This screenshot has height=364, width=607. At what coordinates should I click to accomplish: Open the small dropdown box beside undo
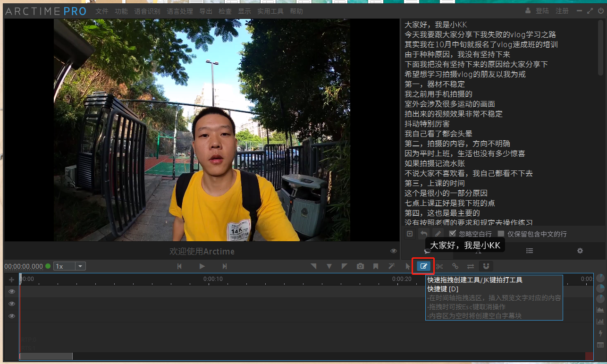[410, 234]
